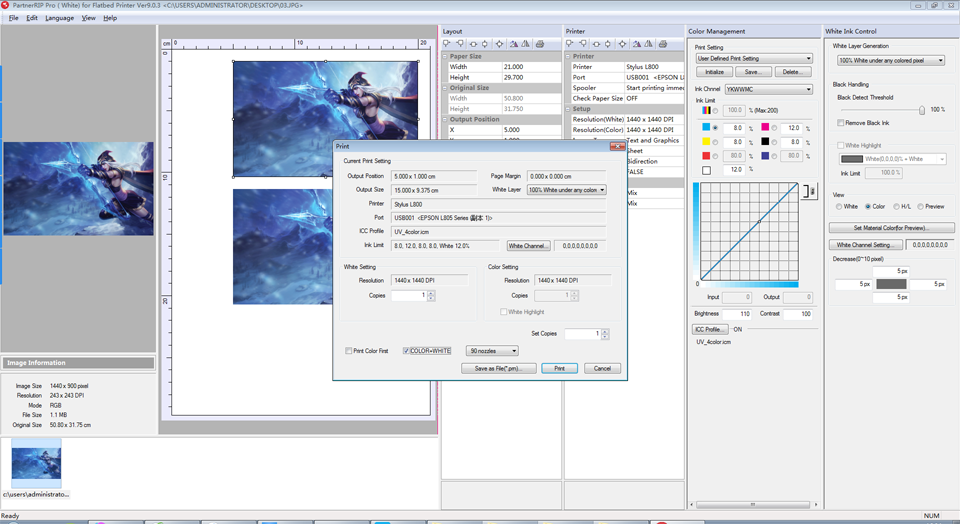Uncheck the COLOR+WHITE checkbox
The width and height of the screenshot is (960, 524).
click(406, 351)
